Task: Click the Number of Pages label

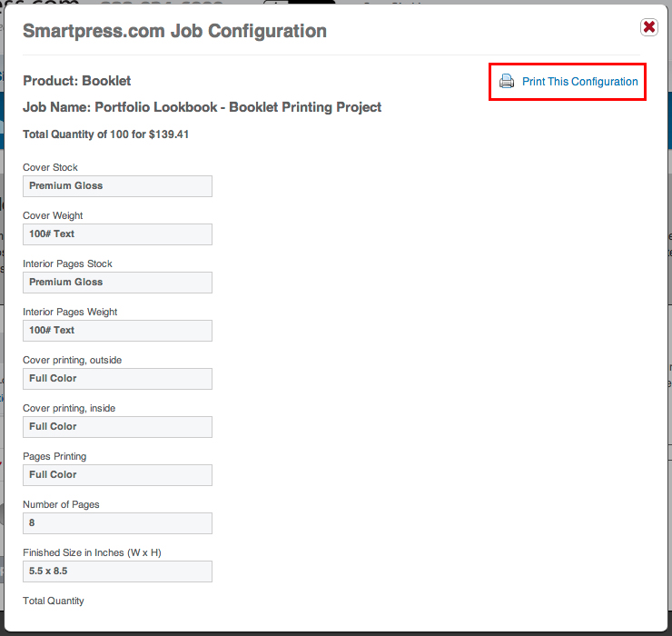Action: [61, 504]
